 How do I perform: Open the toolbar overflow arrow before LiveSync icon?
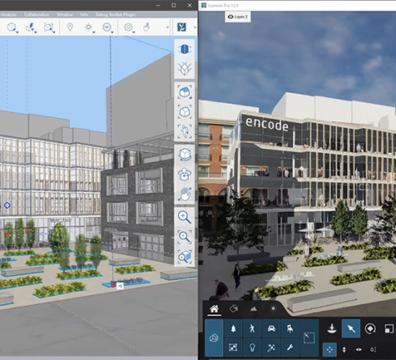coord(167,27)
